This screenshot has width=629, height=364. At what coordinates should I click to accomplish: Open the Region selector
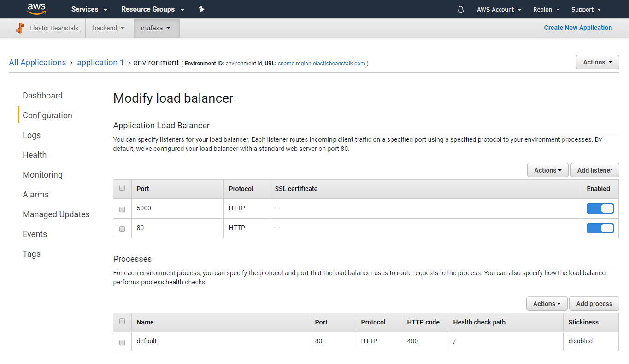click(546, 9)
